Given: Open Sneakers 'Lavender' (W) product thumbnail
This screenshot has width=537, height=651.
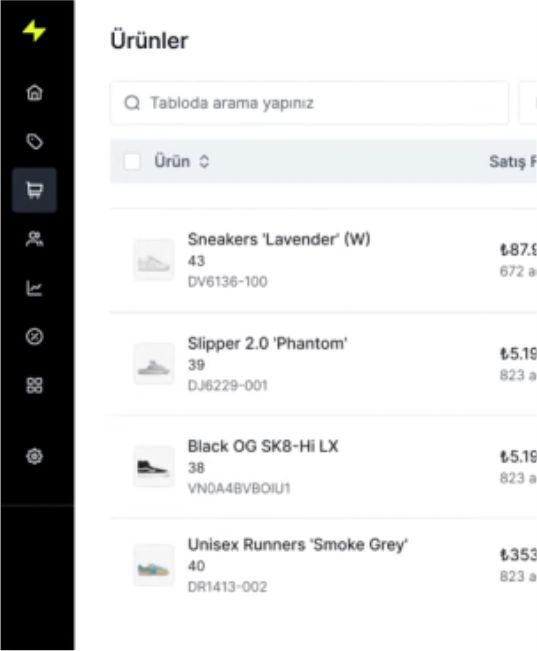Looking at the screenshot, I should (x=154, y=261).
